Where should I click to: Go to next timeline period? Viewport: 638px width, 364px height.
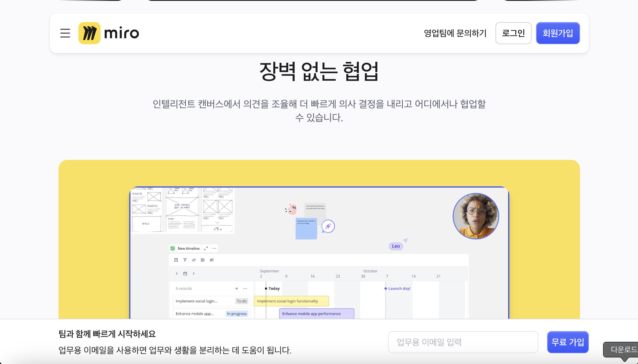194,274
